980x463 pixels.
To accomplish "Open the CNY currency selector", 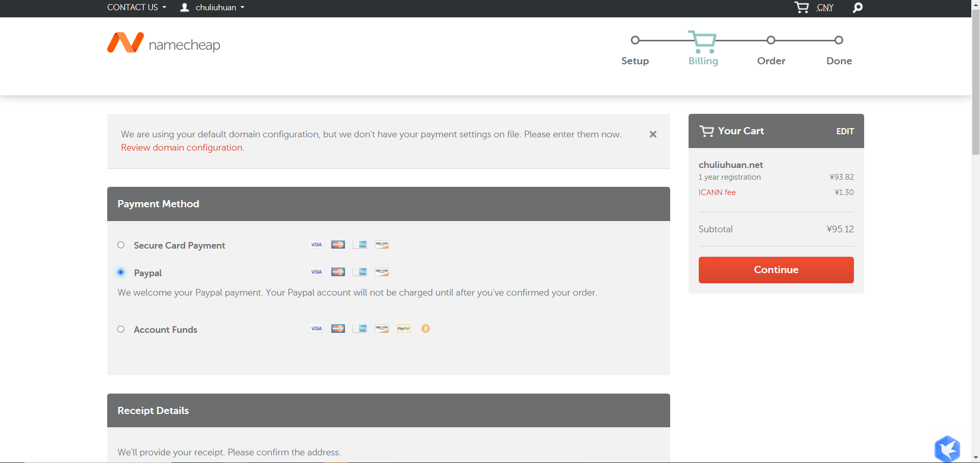I will click(825, 8).
